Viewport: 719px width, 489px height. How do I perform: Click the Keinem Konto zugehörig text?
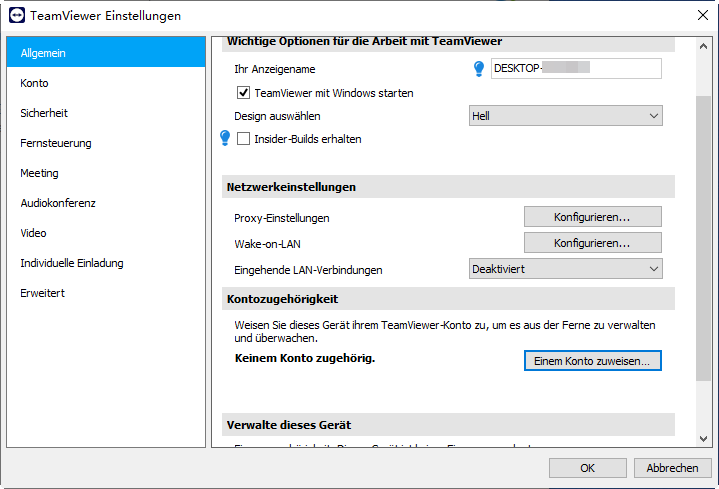click(x=305, y=358)
